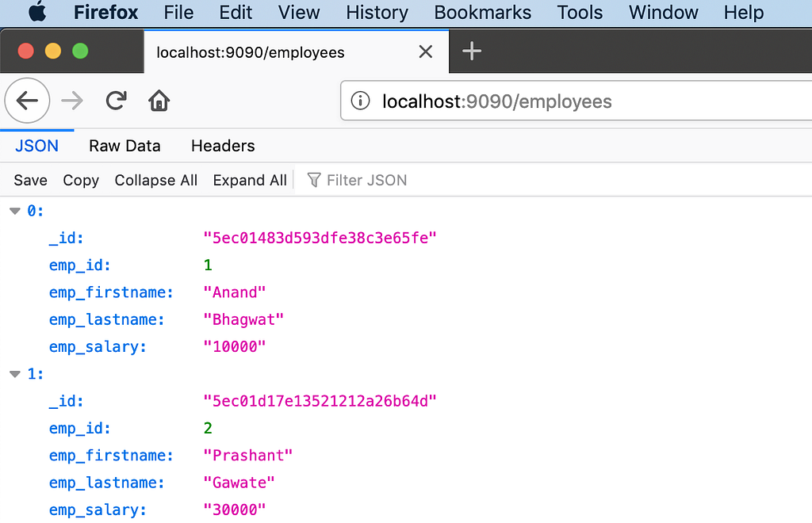Click the "30000" salary value
Image resolution: width=812 pixels, height=523 pixels.
pyautogui.click(x=235, y=510)
